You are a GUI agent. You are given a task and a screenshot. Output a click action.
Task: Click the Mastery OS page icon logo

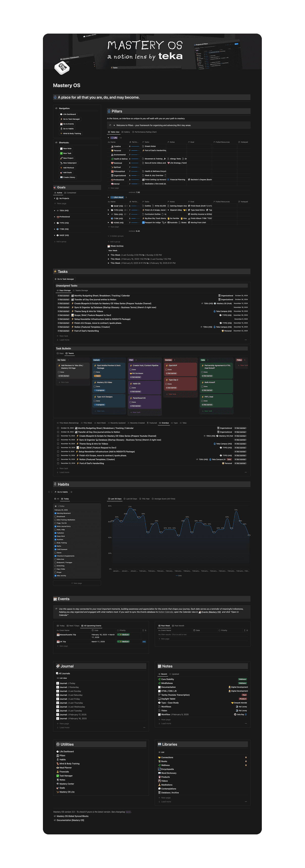point(62,67)
